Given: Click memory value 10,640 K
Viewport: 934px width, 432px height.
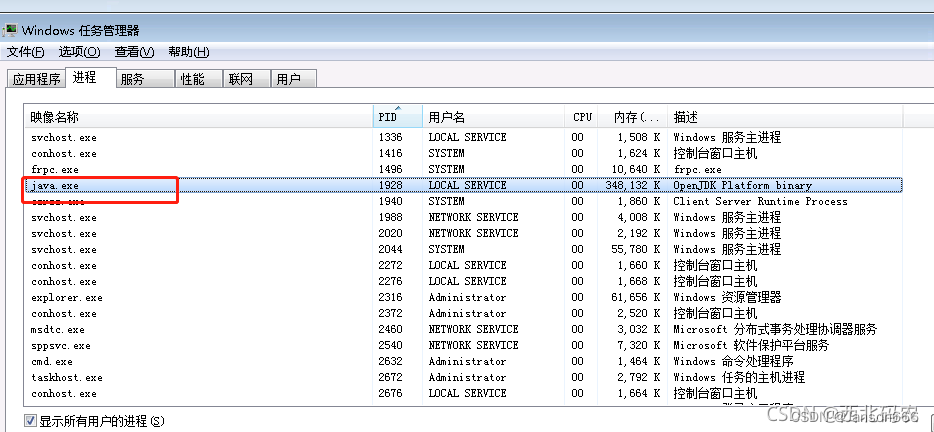Looking at the screenshot, I should 636,170.
